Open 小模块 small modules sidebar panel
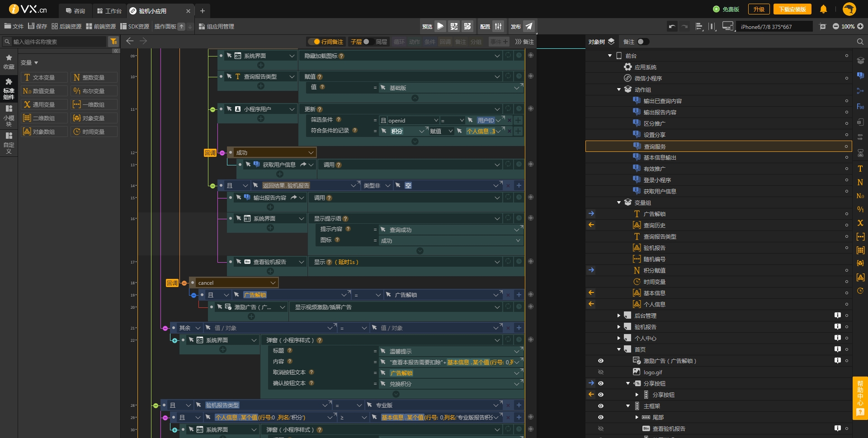 click(x=9, y=116)
